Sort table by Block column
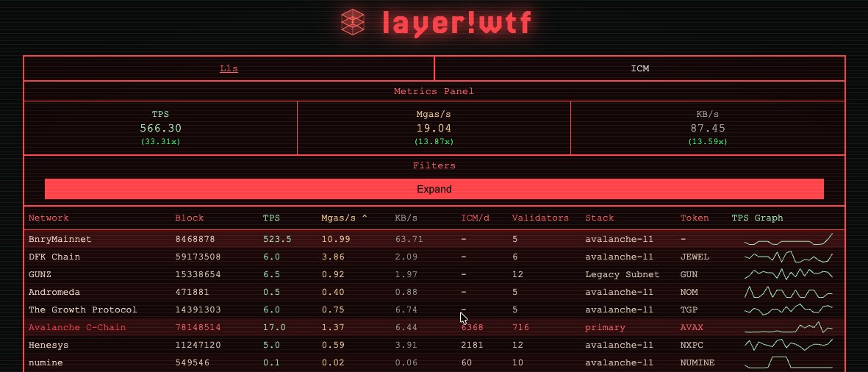The image size is (868, 372). pyautogui.click(x=190, y=218)
